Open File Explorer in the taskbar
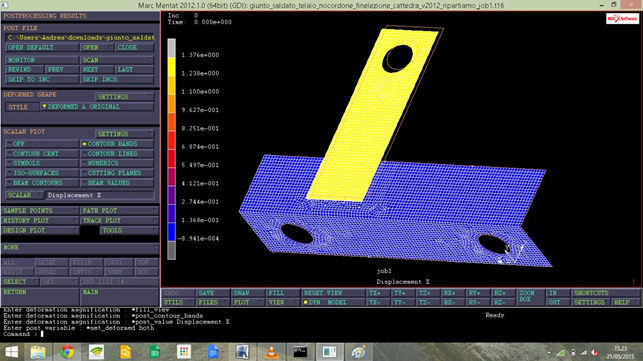 [38, 352]
